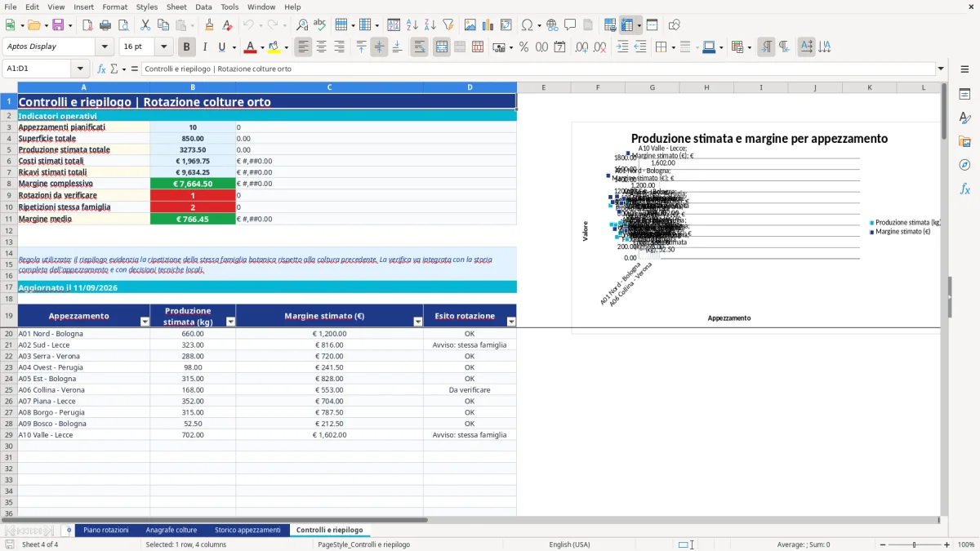
Task: Apply yellow background color
Action: 274,47
